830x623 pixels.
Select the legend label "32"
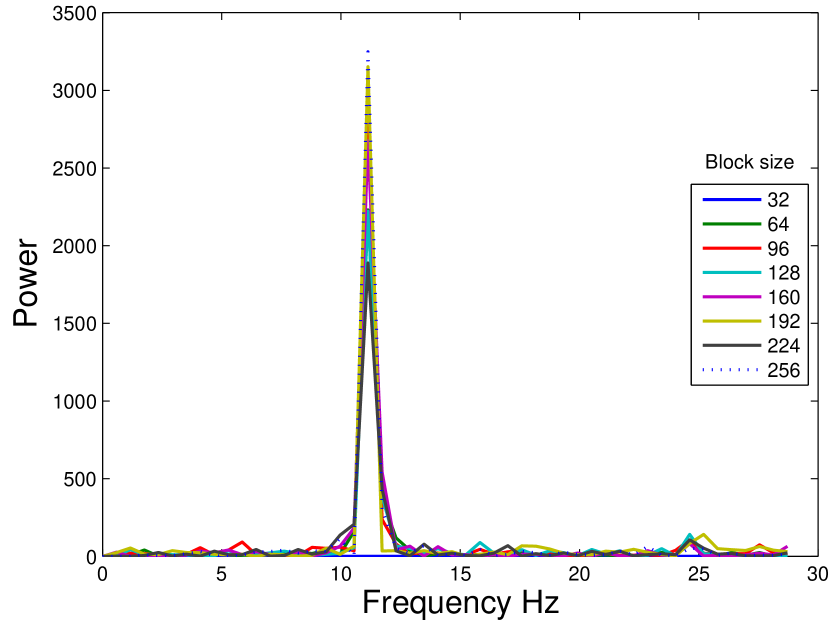pyautogui.click(x=778, y=200)
